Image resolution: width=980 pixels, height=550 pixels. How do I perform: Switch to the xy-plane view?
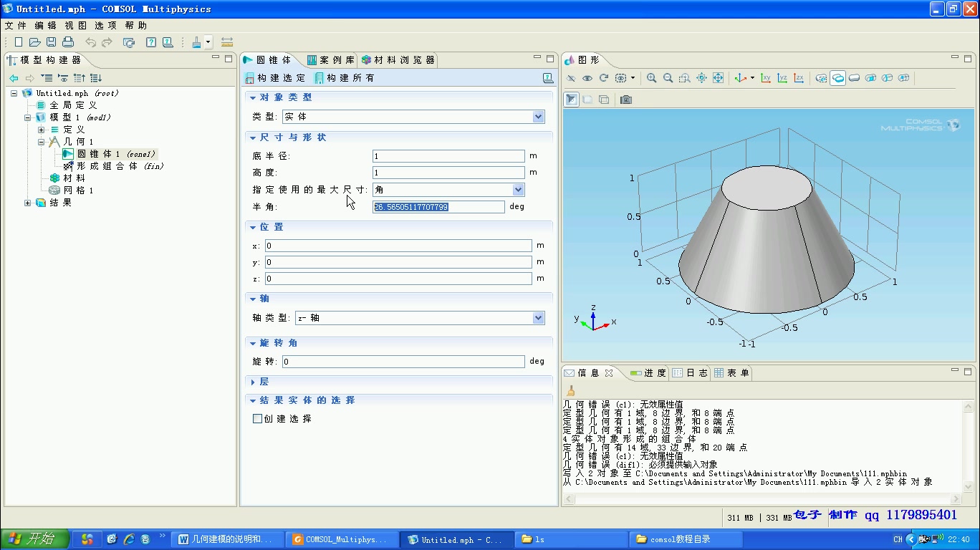click(x=766, y=78)
